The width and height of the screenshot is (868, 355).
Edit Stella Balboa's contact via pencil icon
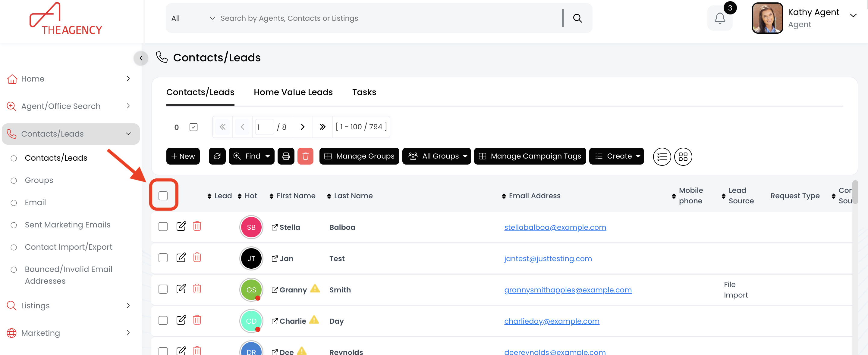coord(181,226)
